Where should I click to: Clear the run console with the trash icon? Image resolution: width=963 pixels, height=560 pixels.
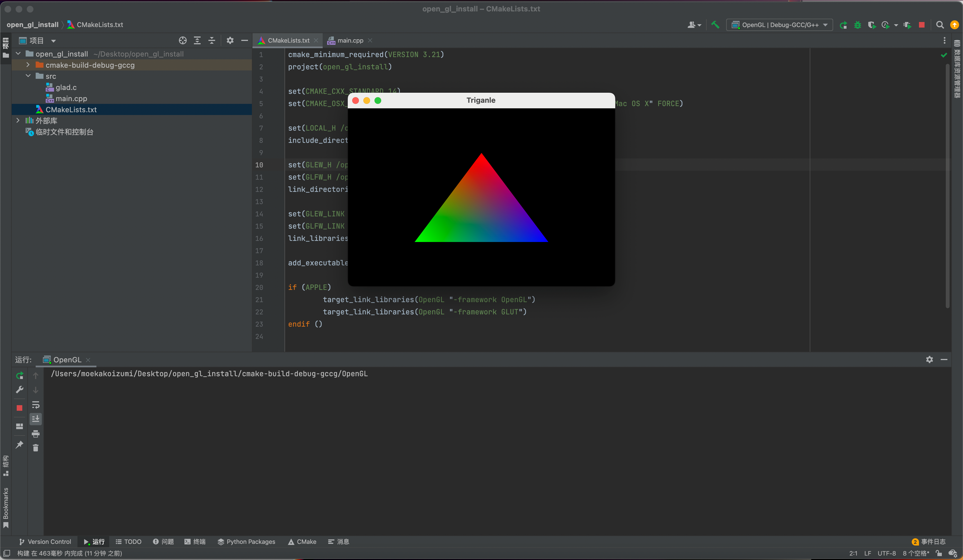(36, 448)
